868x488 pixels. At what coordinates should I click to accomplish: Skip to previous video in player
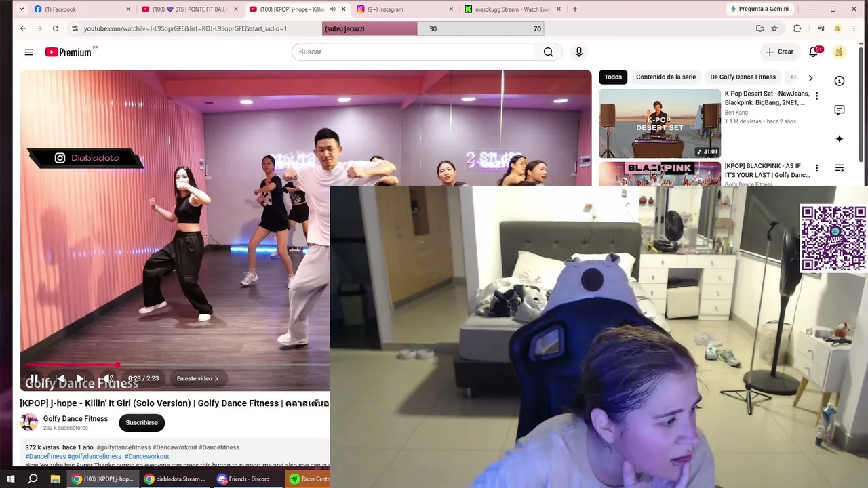click(x=60, y=379)
